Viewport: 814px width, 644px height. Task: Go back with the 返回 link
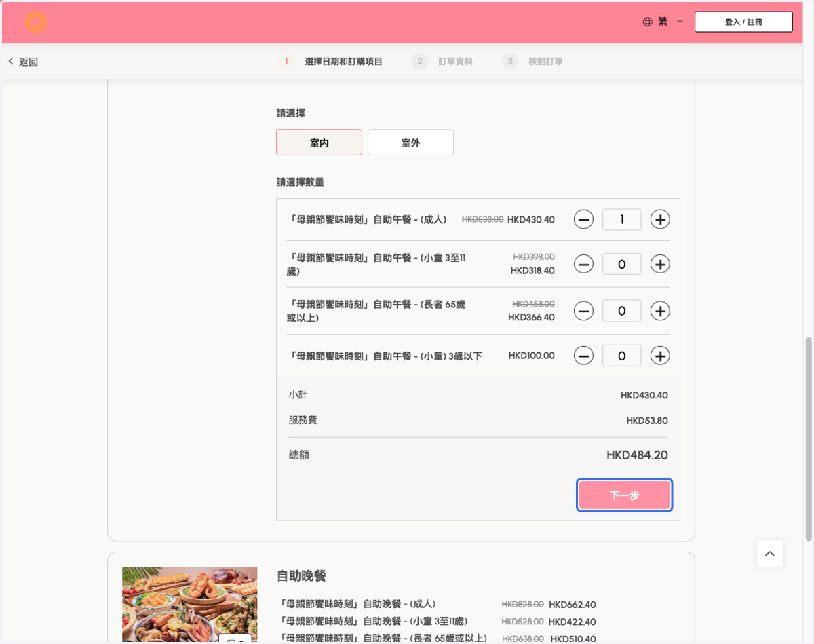23,62
